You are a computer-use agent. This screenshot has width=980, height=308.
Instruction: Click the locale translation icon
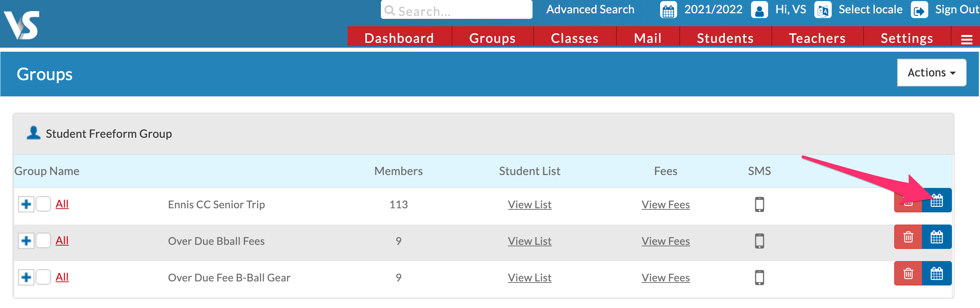coord(822,10)
